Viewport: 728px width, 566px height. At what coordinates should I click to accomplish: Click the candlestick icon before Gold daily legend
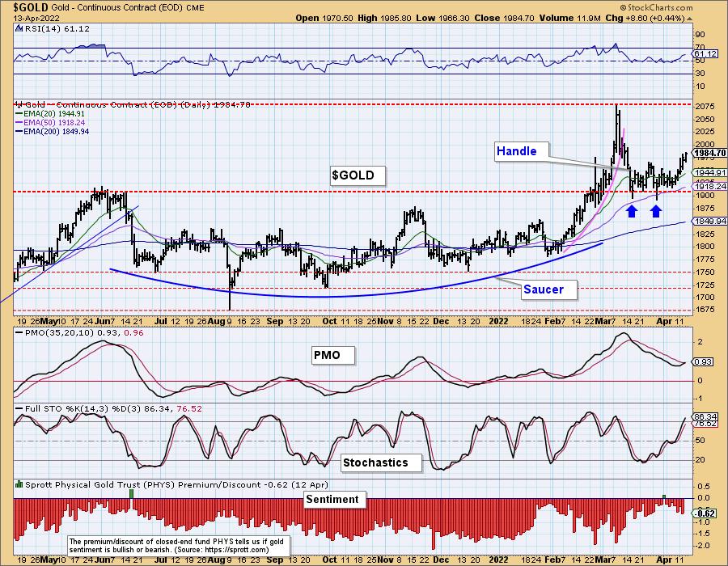(x=19, y=104)
